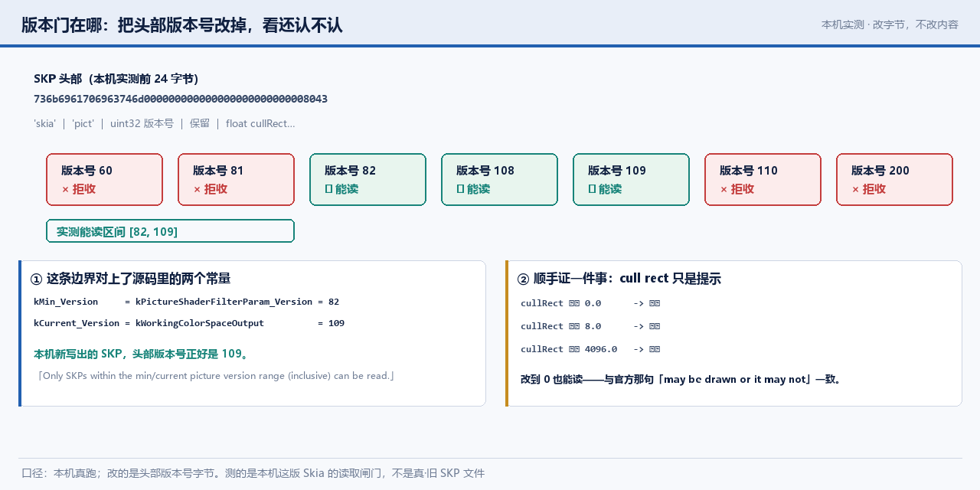Click the header note 本机实测 · 改字节，不改内容
This screenshot has height=490, width=980.
890,24
